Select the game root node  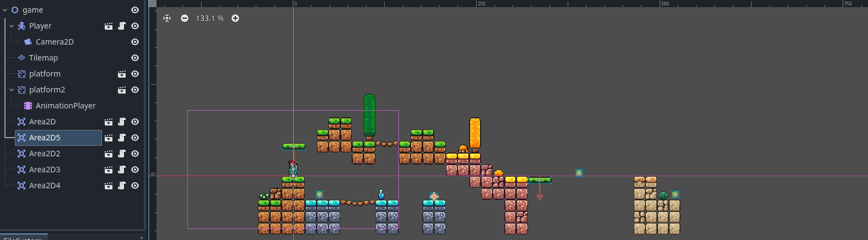[x=33, y=10]
